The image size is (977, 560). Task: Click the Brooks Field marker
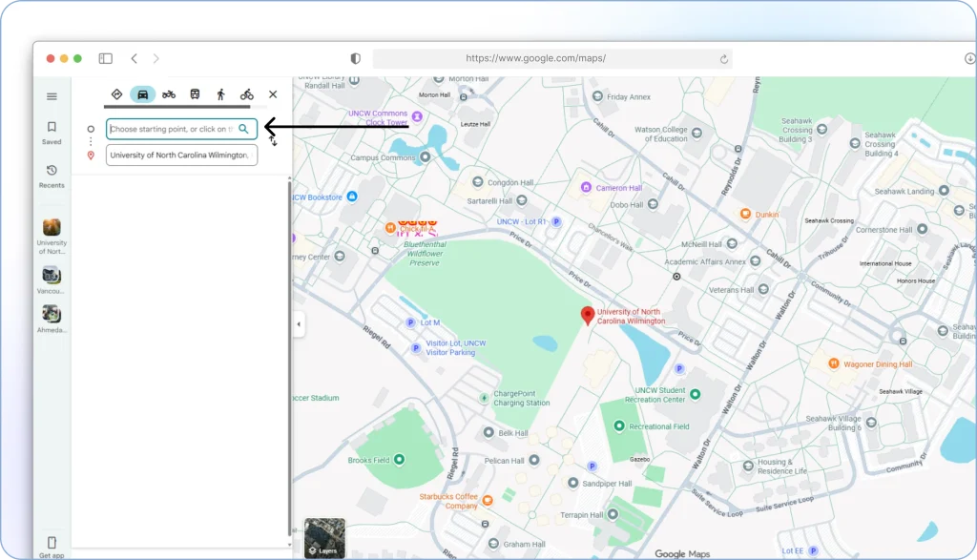coord(399,460)
